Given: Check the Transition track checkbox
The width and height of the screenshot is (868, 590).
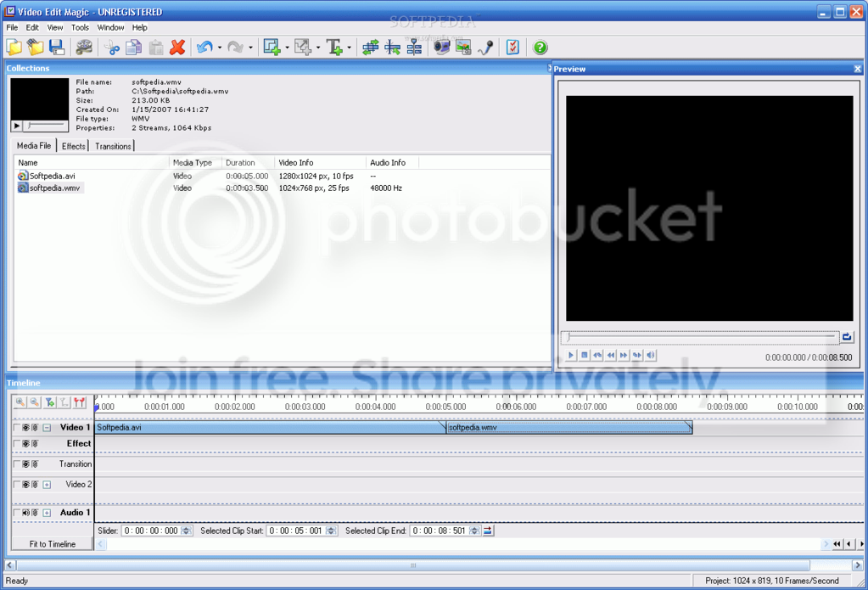Looking at the screenshot, I should pyautogui.click(x=17, y=464).
